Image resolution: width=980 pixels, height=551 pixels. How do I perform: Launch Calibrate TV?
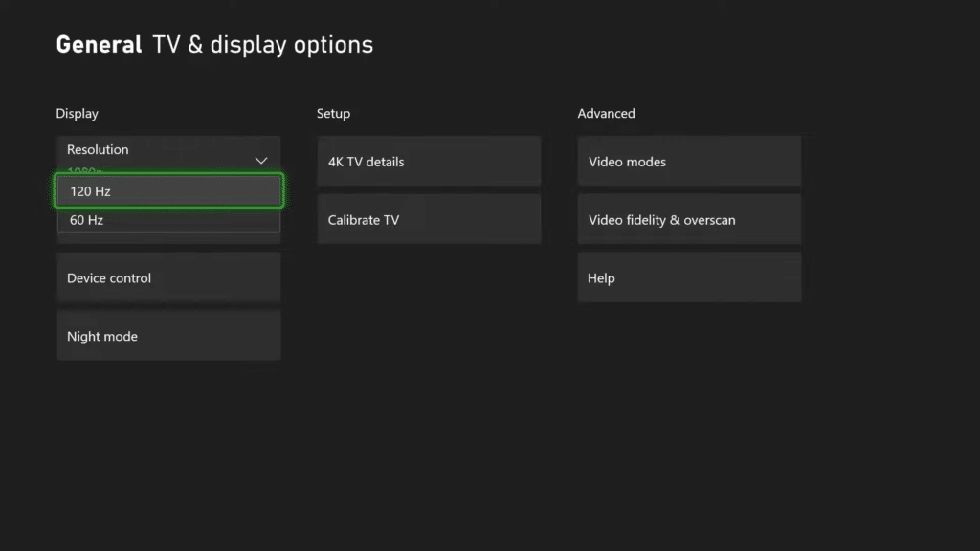point(429,219)
